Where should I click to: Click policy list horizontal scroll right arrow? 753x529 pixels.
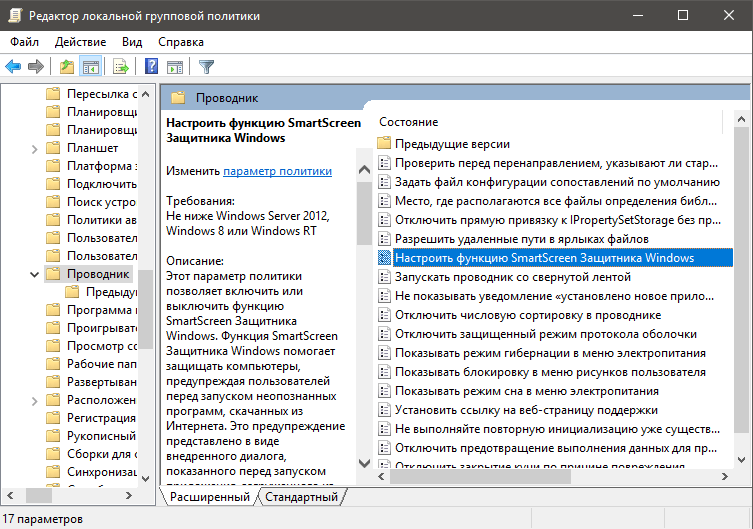click(725, 477)
